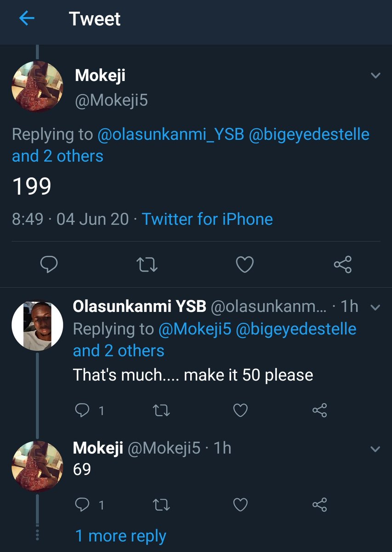Expand options chevron on Olasunkanmi's reply
The height and width of the screenshot is (552, 392).
click(x=375, y=308)
